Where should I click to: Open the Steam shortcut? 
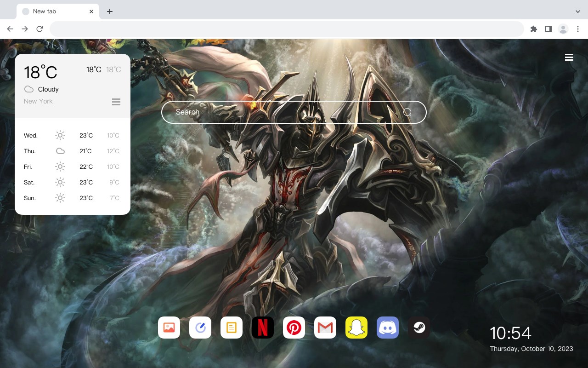[x=419, y=328]
